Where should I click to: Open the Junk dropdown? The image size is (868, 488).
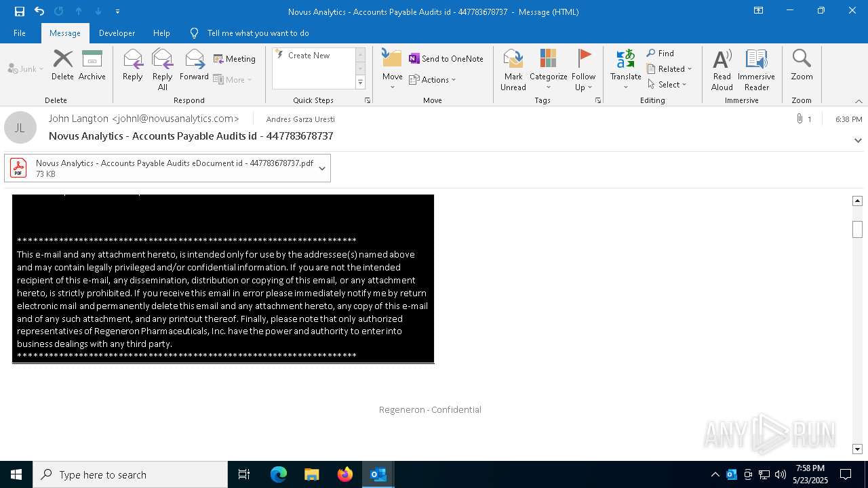26,68
